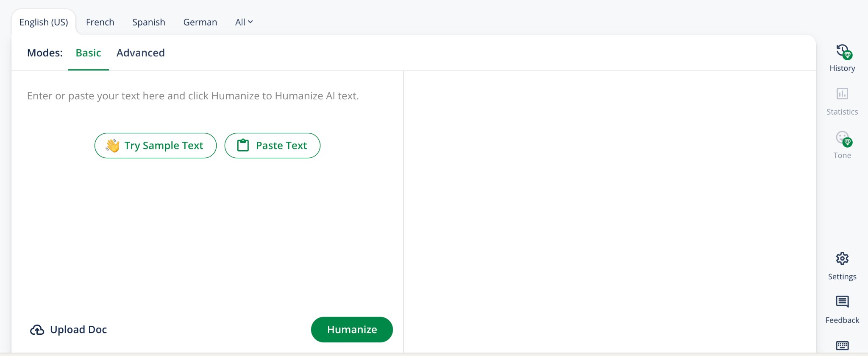Select the Advanced mode

coord(140,53)
